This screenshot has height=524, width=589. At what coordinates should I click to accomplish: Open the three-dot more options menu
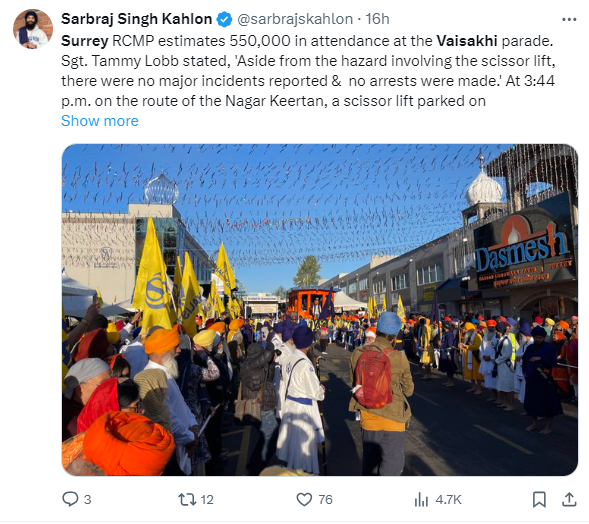point(569,20)
